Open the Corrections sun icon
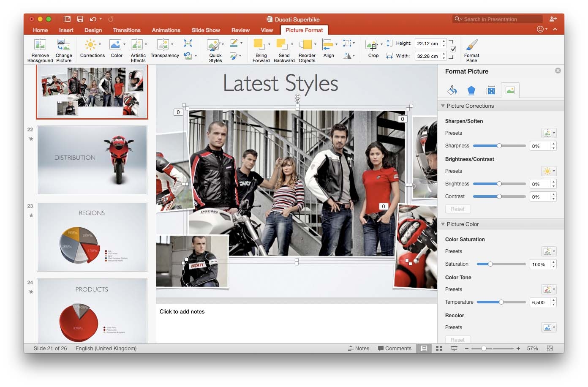The height and width of the screenshot is (387, 588). (x=90, y=44)
